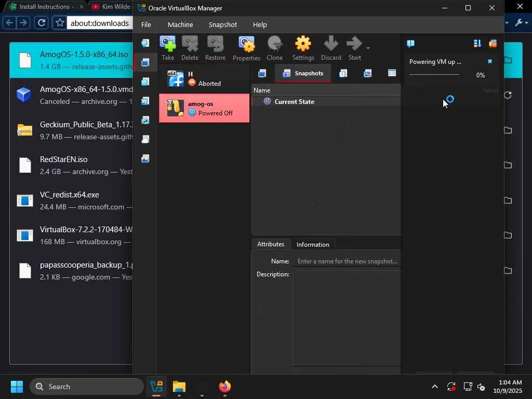Click the browser back button

9,23
